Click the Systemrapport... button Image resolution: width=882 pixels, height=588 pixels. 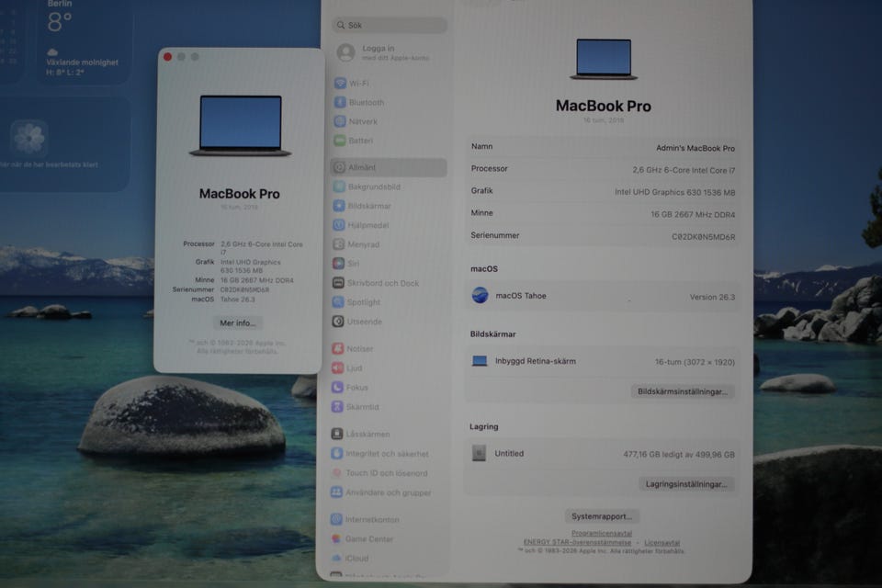tap(601, 516)
